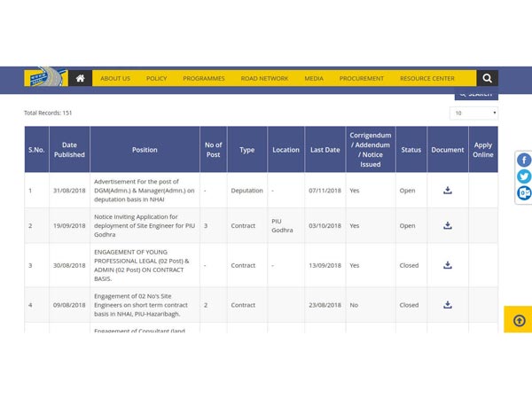Click the Location column header
Image resolution: width=532 pixels, height=399 pixels.
pyautogui.click(x=286, y=150)
